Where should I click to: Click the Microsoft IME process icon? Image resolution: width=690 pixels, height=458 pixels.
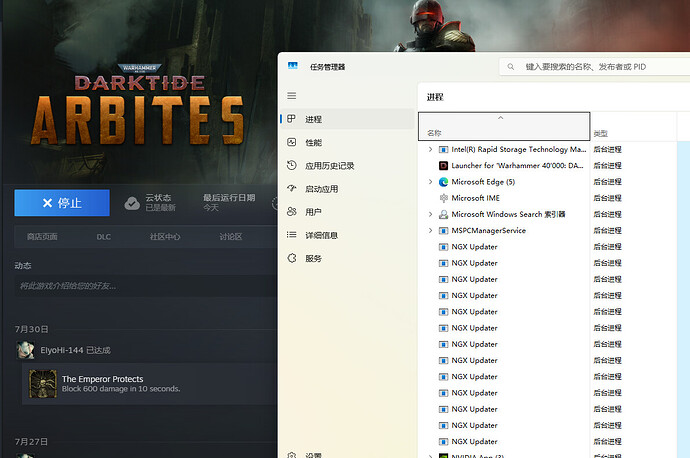click(444, 198)
